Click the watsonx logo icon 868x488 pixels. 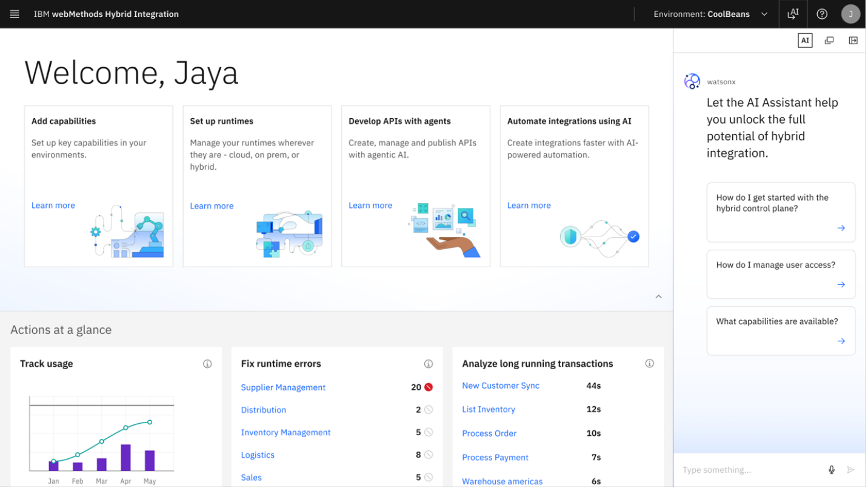[x=692, y=82]
